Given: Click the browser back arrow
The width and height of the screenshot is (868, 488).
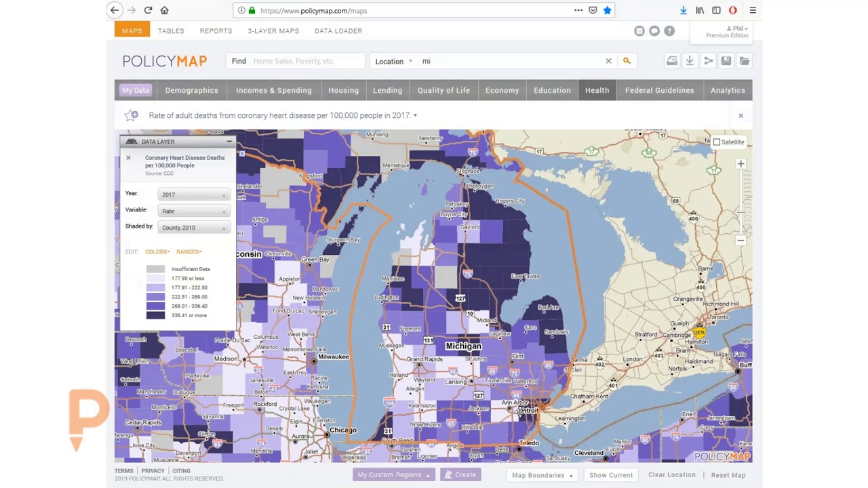Looking at the screenshot, I should coord(115,10).
